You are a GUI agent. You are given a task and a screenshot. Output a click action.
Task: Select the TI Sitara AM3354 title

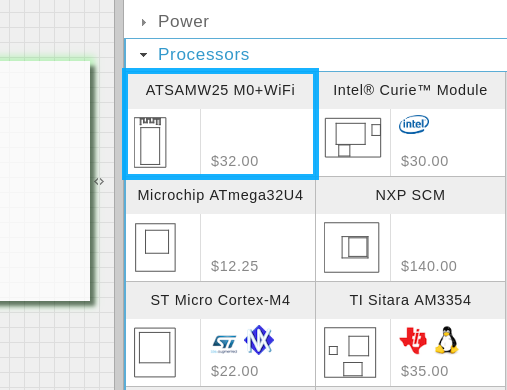click(x=410, y=300)
